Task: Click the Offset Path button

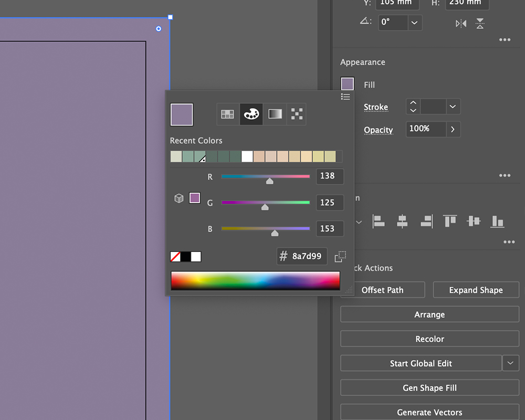Action: pos(383,290)
